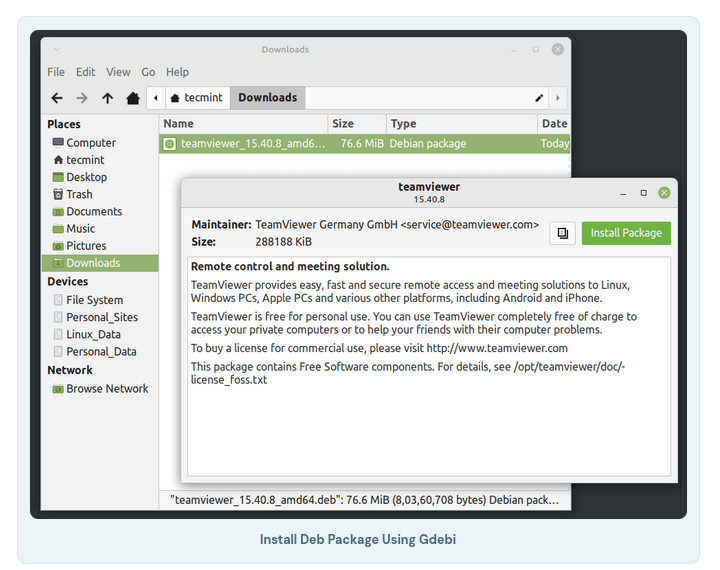Viewport: 720px width, 570px height.
Task: Click the Documents folder icon in sidebar
Action: (58, 212)
